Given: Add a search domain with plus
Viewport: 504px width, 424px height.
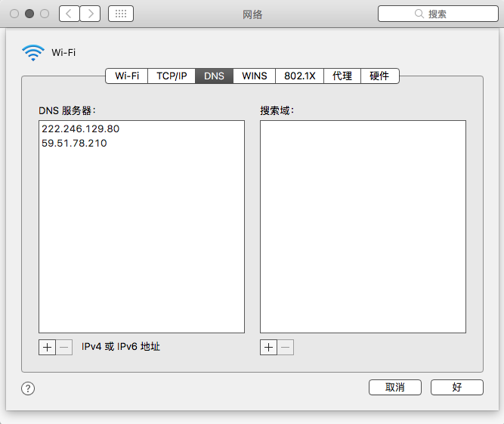Looking at the screenshot, I should 268,347.
